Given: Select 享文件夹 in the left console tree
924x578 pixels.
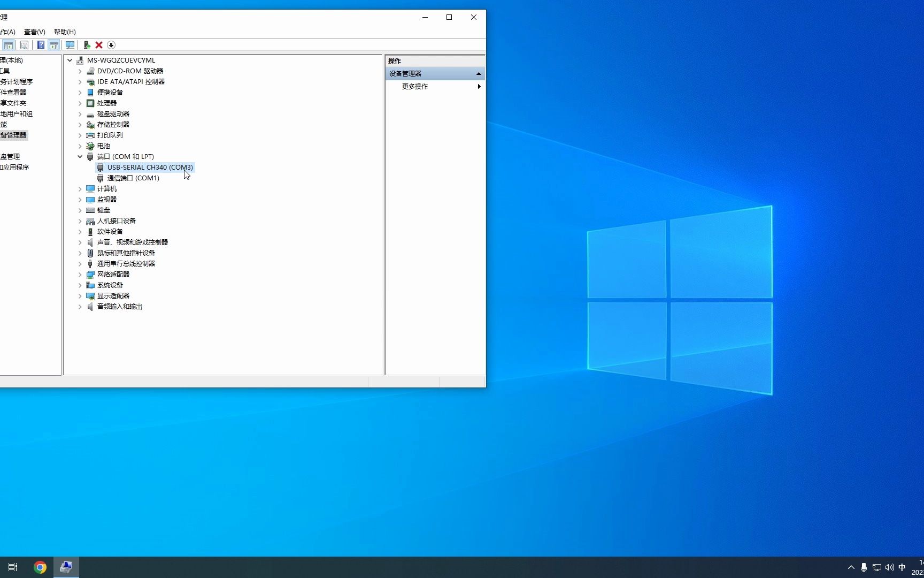Looking at the screenshot, I should tap(13, 103).
